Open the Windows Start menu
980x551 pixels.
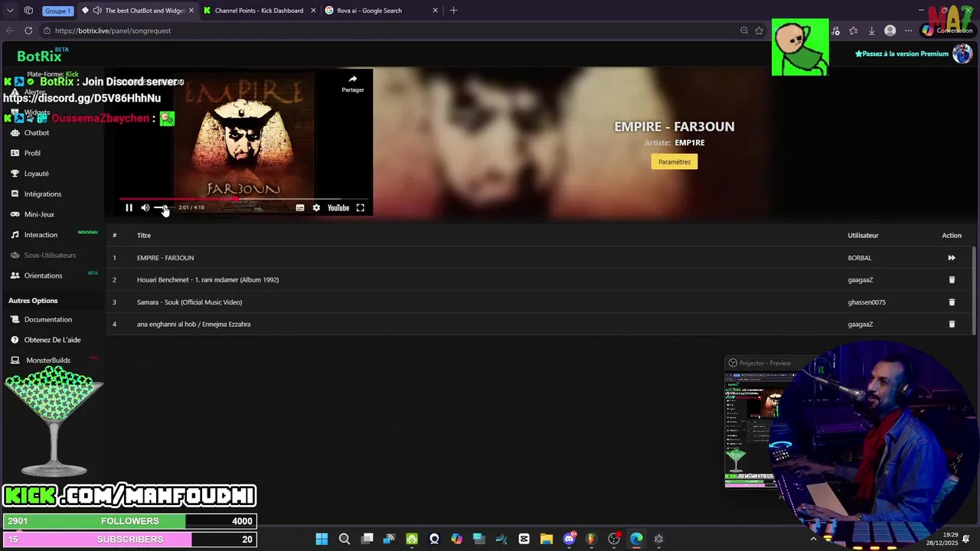tap(322, 539)
